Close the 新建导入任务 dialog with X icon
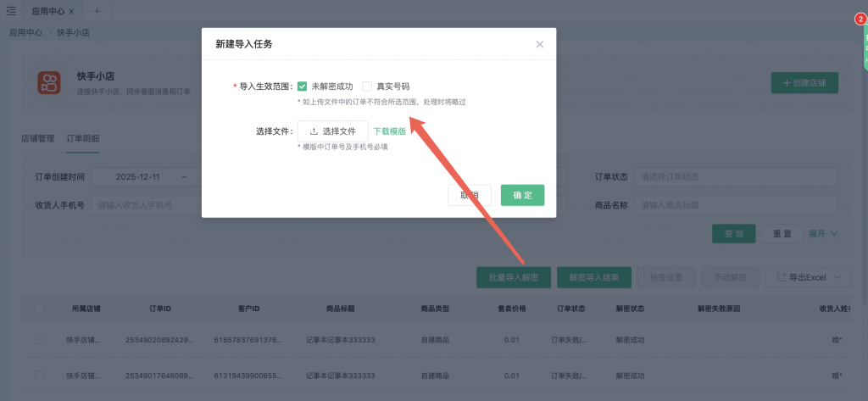 tap(540, 44)
